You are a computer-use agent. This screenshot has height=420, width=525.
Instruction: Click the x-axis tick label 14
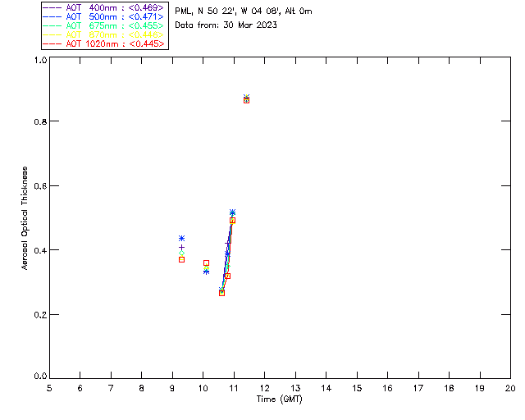(x=326, y=388)
